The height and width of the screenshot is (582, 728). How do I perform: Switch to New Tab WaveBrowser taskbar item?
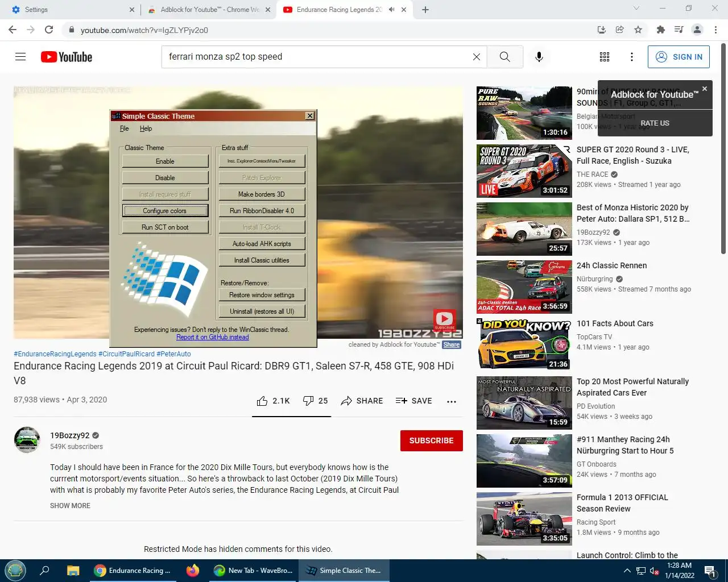[x=253, y=571]
